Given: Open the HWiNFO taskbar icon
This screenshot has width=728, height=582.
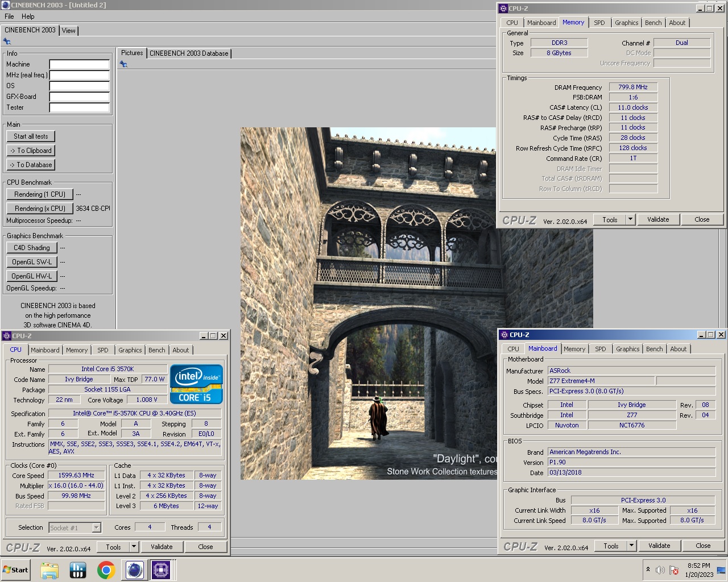Looking at the screenshot, I should click(78, 570).
